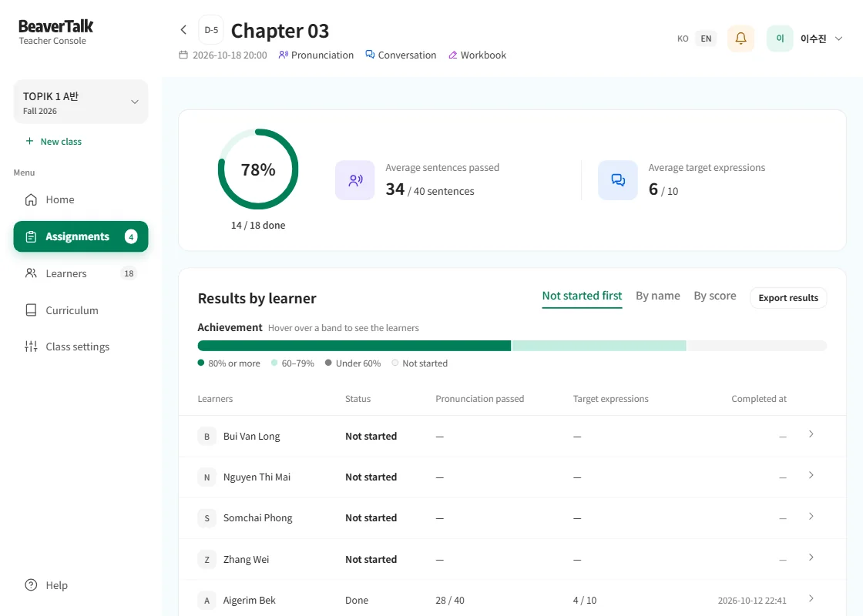Click the user avatar 이 icon
This screenshot has height=616, width=863.
click(780, 38)
